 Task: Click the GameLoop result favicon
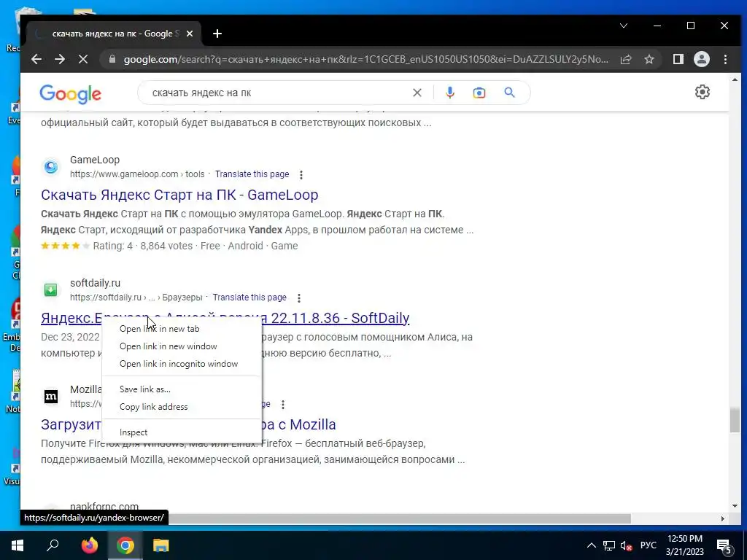click(x=51, y=167)
